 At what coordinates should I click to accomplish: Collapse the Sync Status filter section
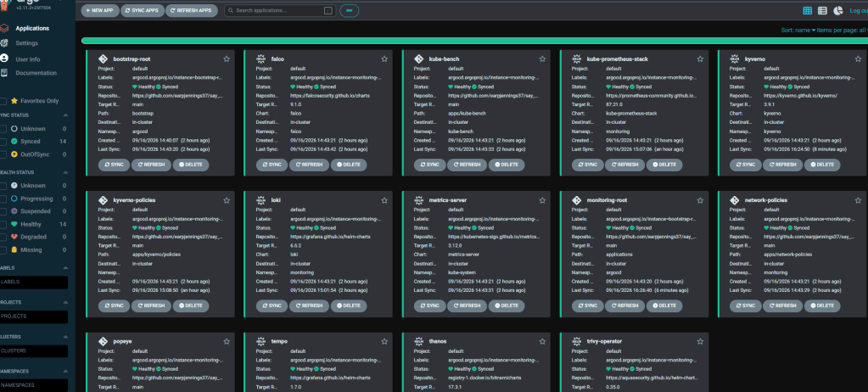pyautogui.click(x=66, y=115)
